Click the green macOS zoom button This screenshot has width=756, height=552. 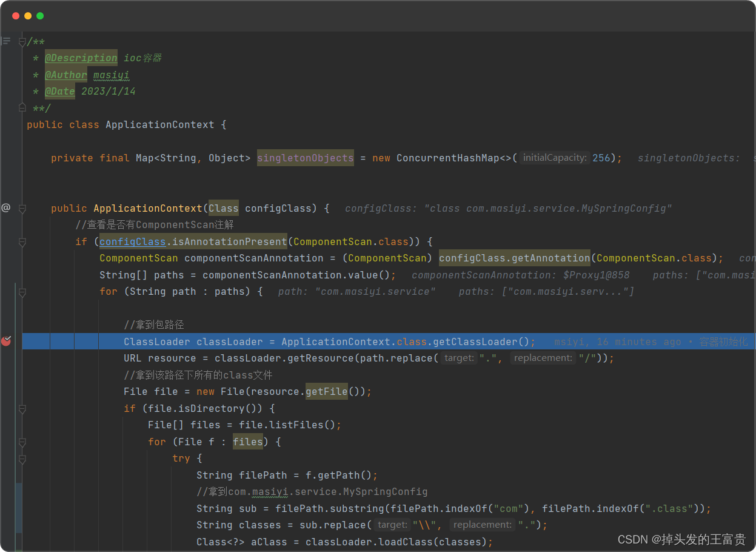tap(40, 16)
